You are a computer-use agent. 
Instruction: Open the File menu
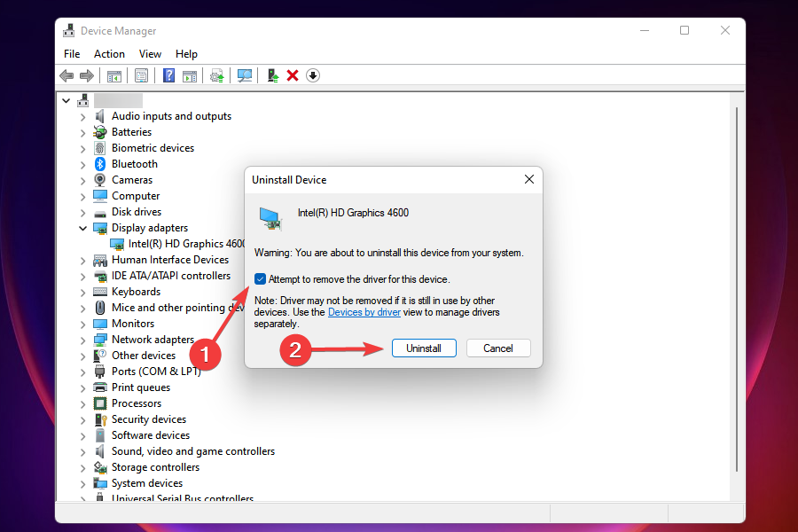tap(72, 54)
